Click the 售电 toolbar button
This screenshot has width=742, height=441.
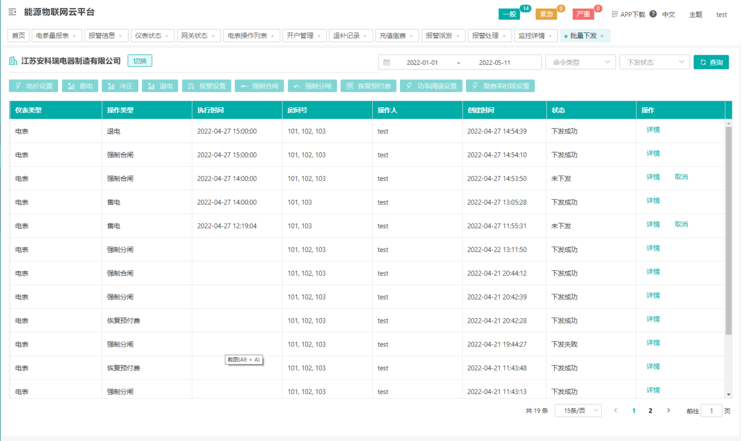(x=80, y=86)
